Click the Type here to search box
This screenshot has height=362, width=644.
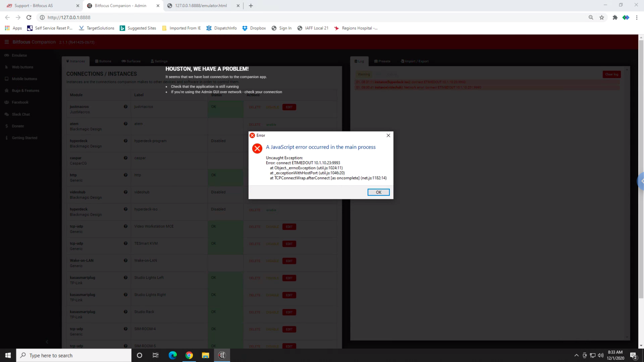pos(74,355)
